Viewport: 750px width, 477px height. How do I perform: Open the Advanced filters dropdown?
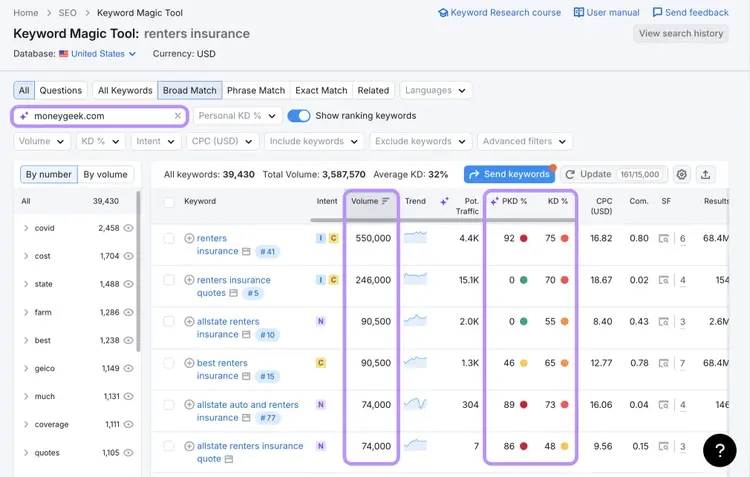pyautogui.click(x=525, y=141)
